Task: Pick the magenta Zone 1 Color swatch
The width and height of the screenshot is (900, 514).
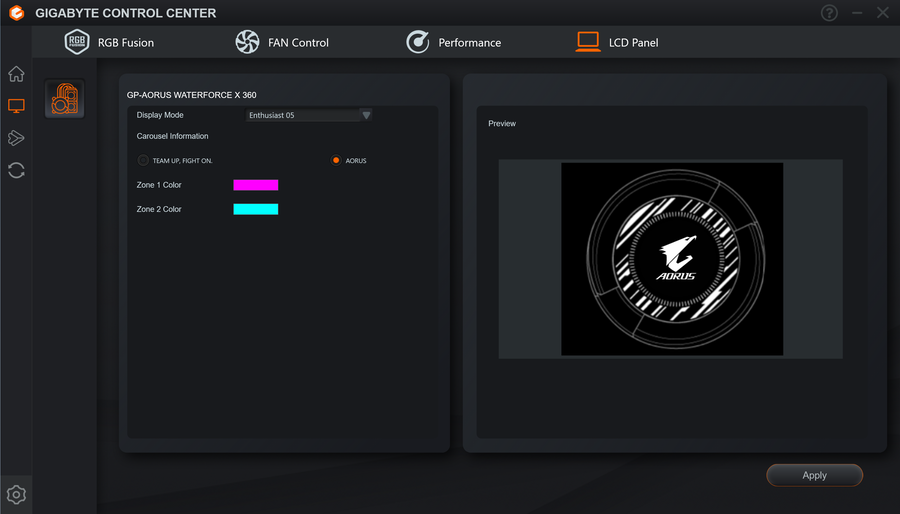Action: [255, 185]
